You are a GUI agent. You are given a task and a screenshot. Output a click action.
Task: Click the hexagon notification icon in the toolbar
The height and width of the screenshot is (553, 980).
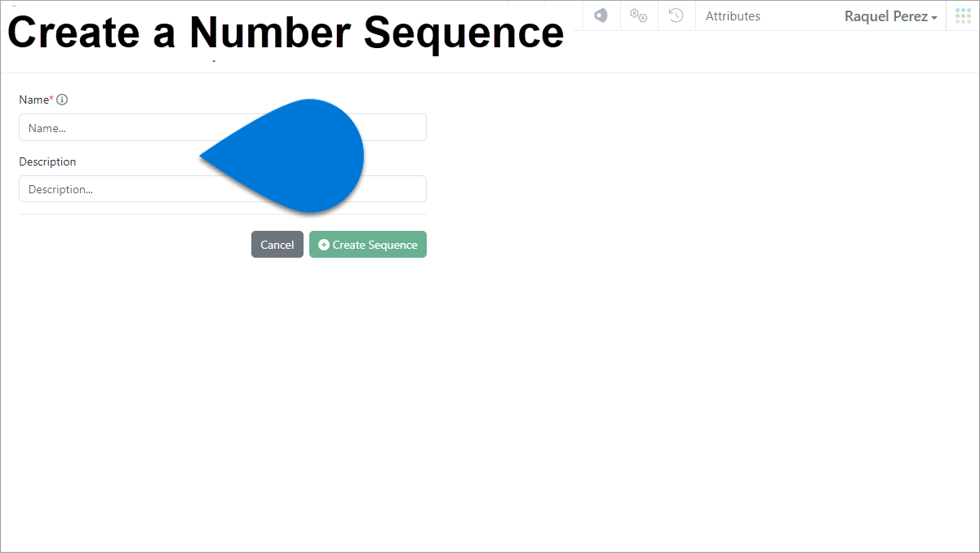(601, 15)
